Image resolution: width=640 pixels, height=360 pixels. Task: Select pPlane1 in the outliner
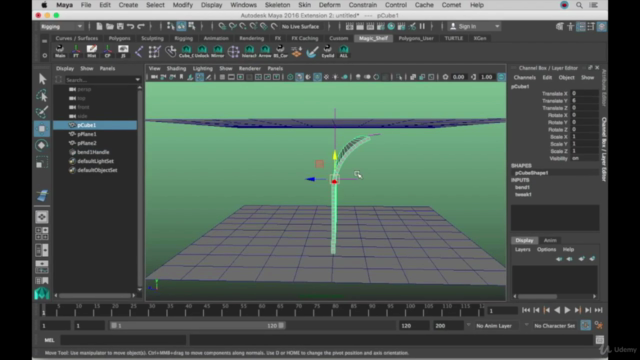(87, 134)
